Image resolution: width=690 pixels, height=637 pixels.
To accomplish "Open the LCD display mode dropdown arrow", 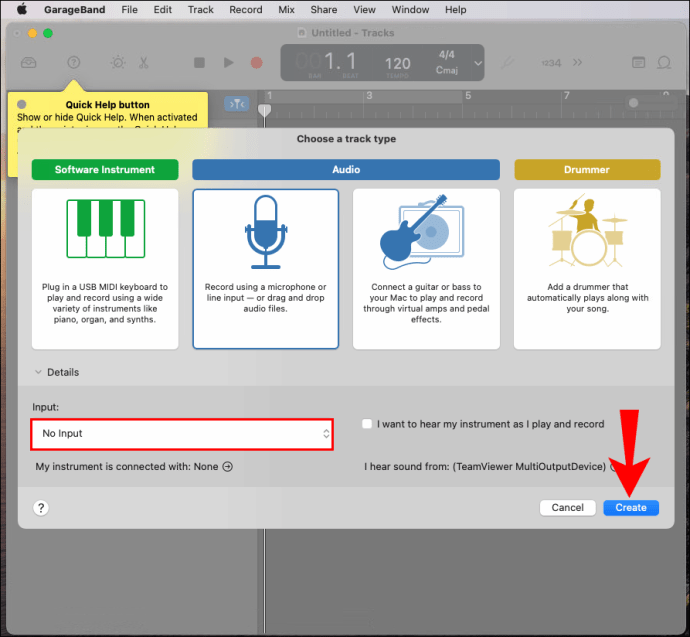I will [478, 63].
